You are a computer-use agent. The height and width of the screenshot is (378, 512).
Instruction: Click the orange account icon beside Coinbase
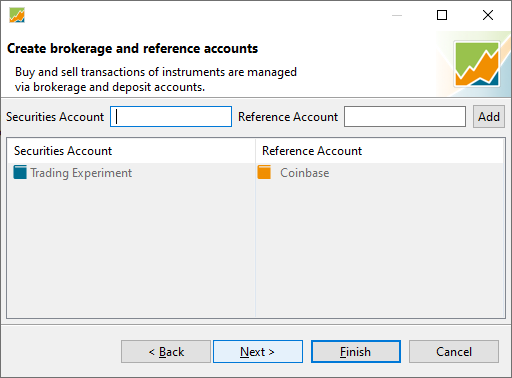264,173
